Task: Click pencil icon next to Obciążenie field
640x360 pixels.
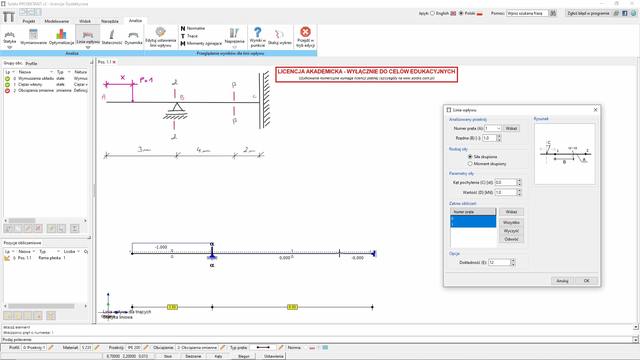Action: pyautogui.click(x=222, y=348)
